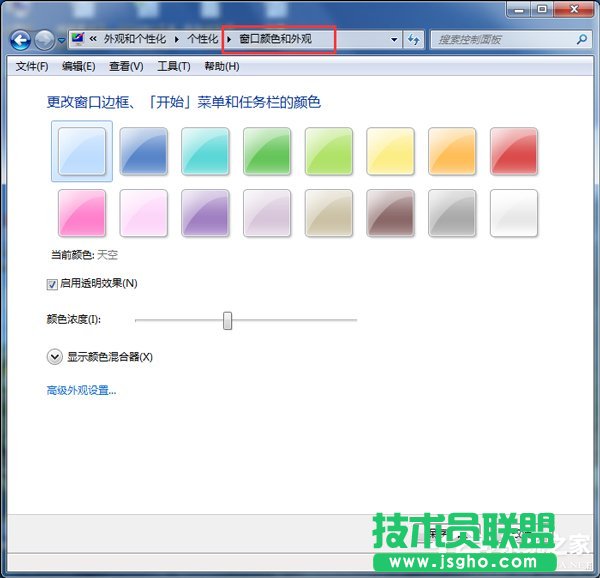Toggle the 启用透明效果 checkbox
This screenshot has width=600, height=578.
pos(52,284)
